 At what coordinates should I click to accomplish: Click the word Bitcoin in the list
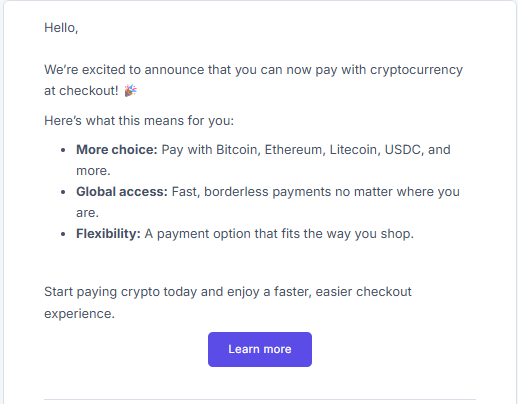click(x=238, y=150)
